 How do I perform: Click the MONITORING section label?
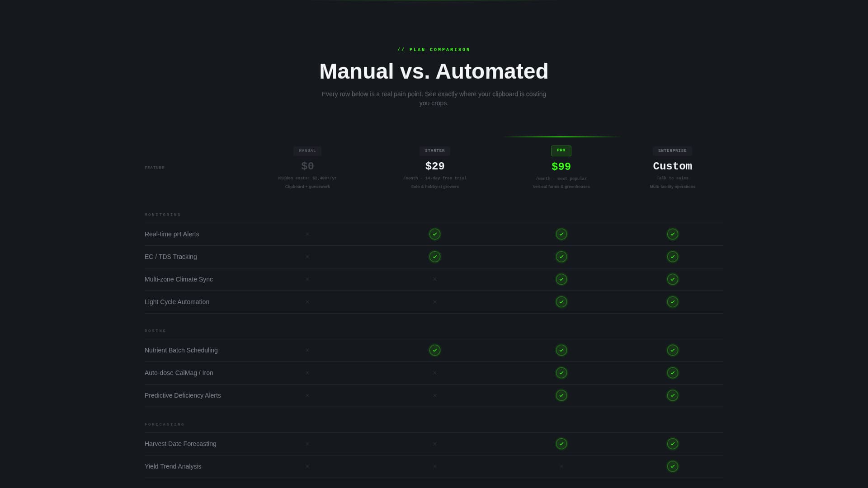(x=163, y=215)
